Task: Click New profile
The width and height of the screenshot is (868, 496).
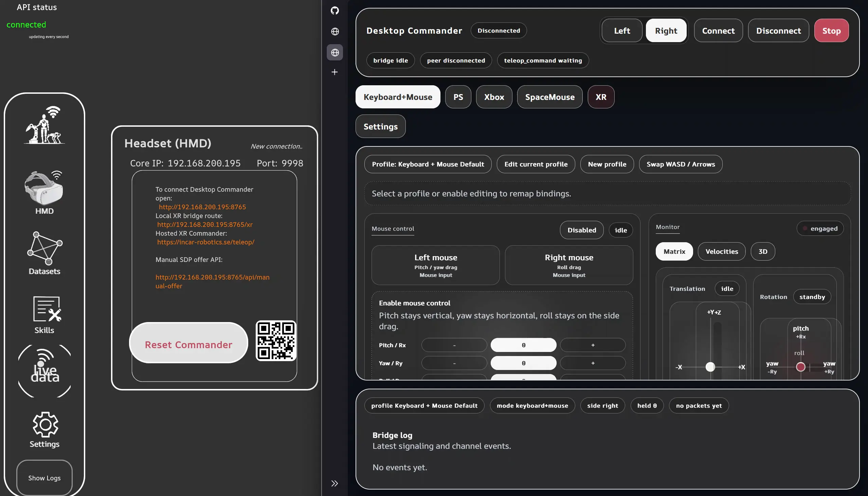Action: tap(607, 164)
